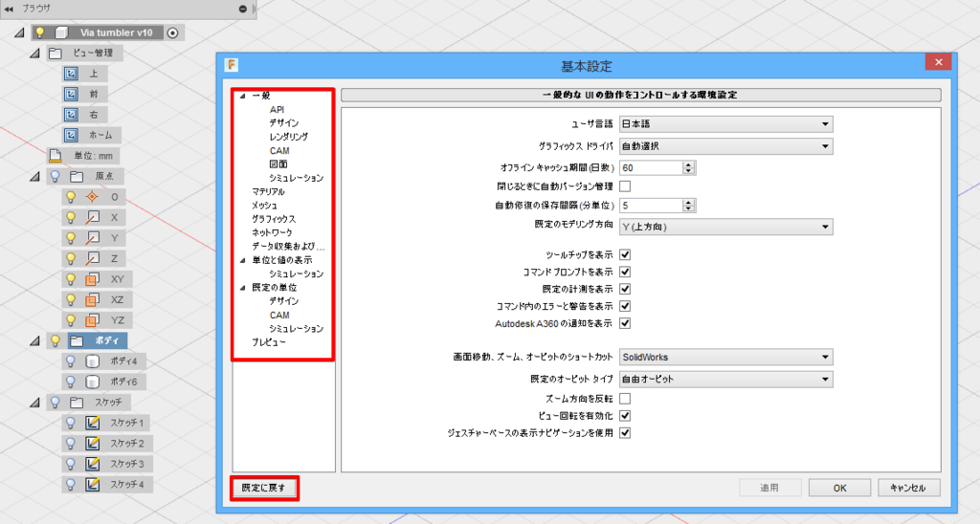Click the 前 named view icon
The height and width of the screenshot is (524, 980).
(x=71, y=95)
